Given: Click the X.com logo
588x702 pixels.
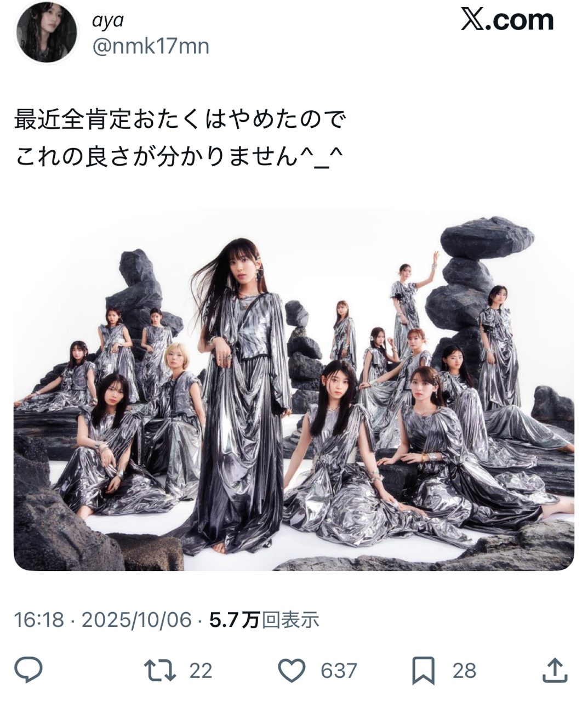Looking at the screenshot, I should 507,20.
